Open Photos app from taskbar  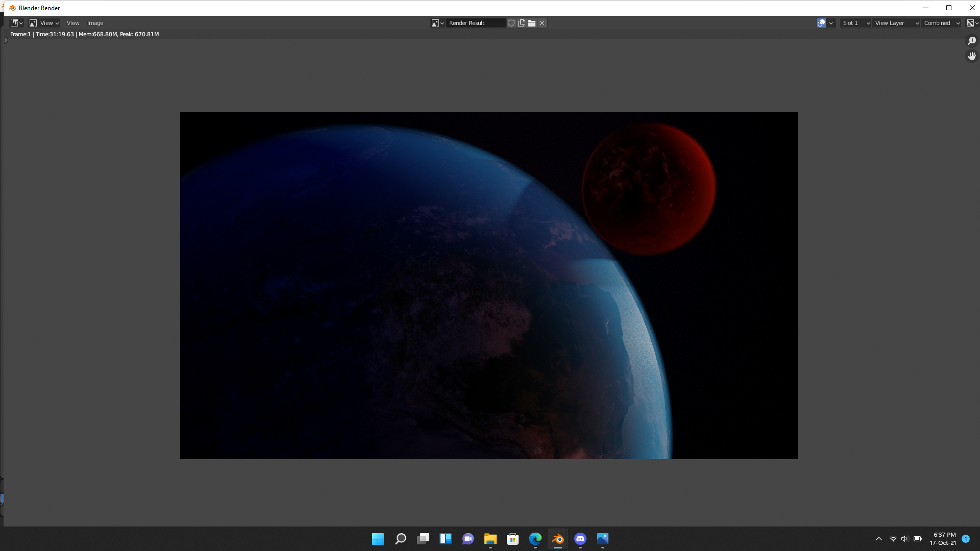pyautogui.click(x=603, y=539)
